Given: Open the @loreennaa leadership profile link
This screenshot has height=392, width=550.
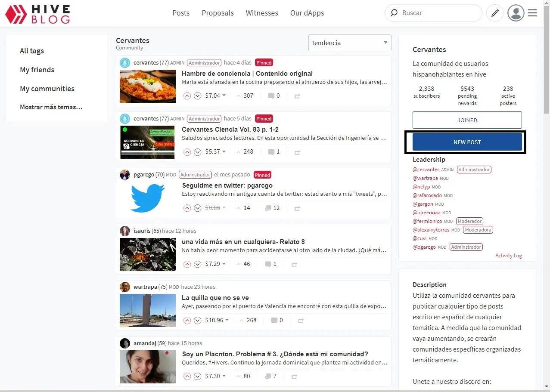Looking at the screenshot, I should 426,213.
